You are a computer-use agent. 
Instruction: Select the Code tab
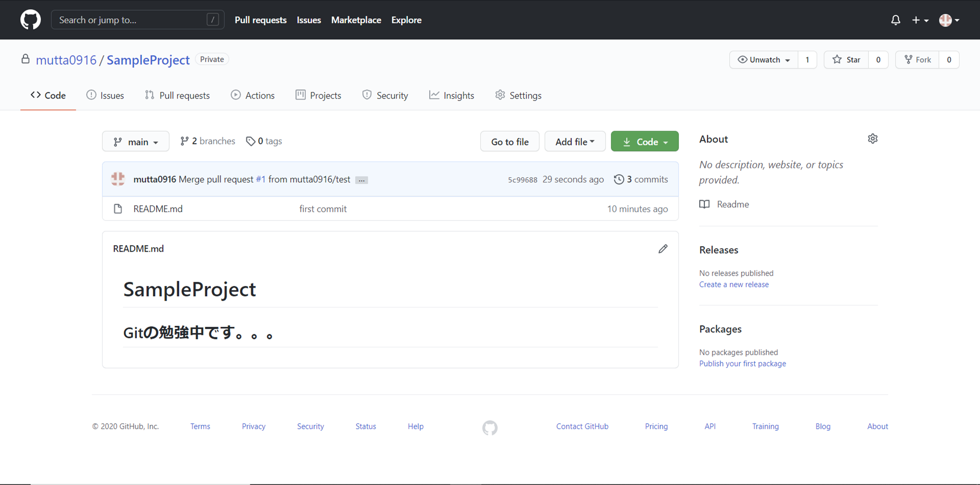tap(48, 95)
